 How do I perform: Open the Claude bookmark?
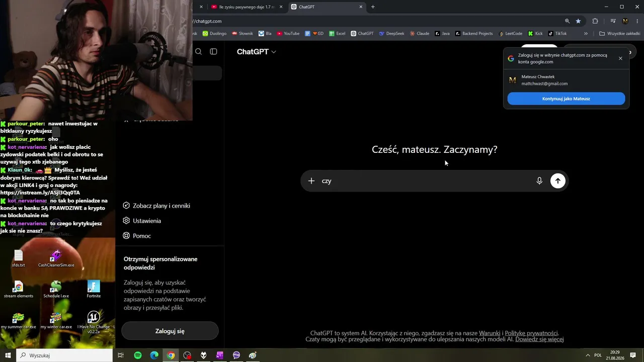[x=420, y=34]
